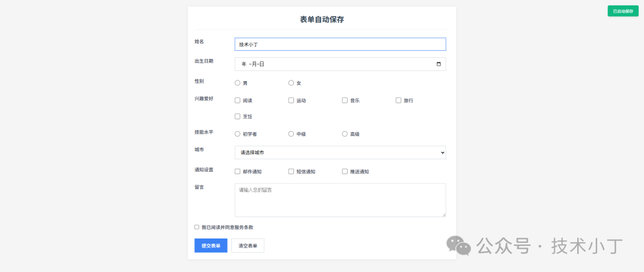
Task: Open the calendar picker icon in 出生日期
Action: click(x=439, y=64)
